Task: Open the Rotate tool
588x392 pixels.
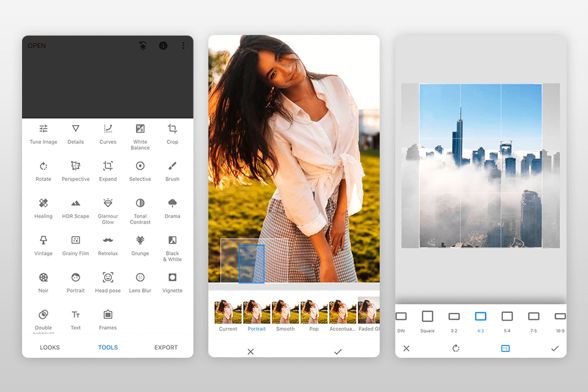Action: click(43, 171)
